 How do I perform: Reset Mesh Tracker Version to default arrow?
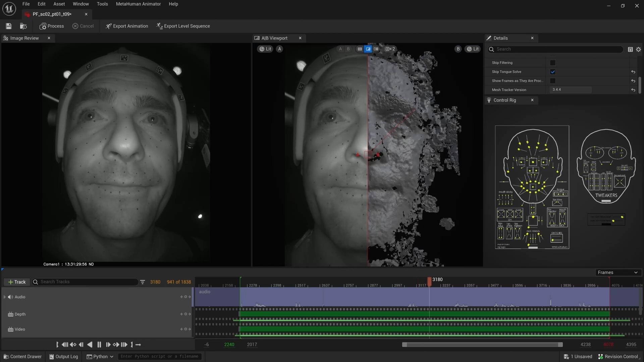[x=633, y=90]
